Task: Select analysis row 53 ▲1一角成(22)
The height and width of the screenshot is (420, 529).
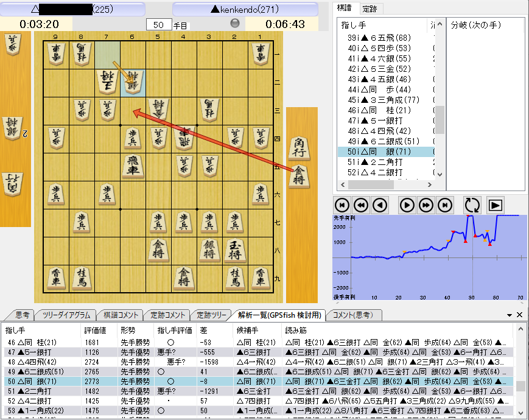Action: [258, 411]
